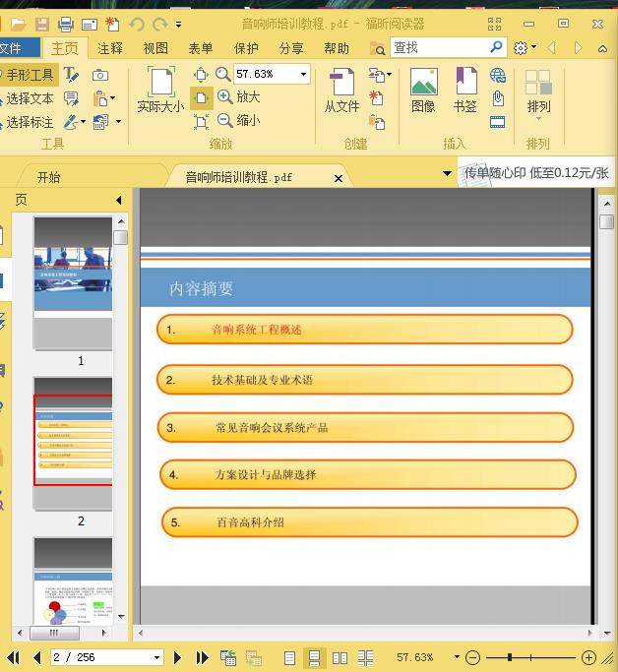Switch to the 分享 ribbon tab
Viewport: 618px width, 672px height.
291,48
